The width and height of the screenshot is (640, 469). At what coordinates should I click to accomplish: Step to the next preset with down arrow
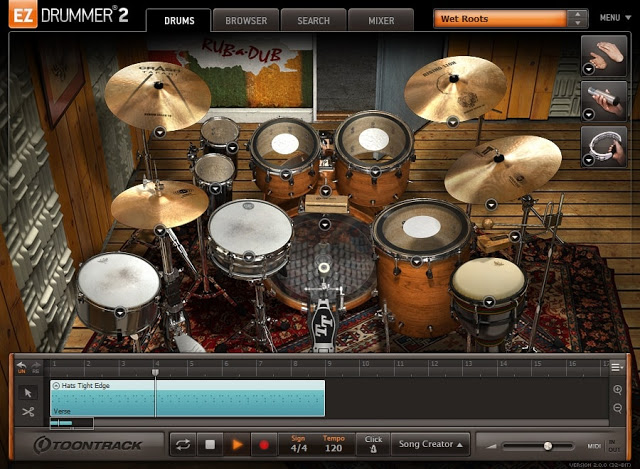coord(578,23)
